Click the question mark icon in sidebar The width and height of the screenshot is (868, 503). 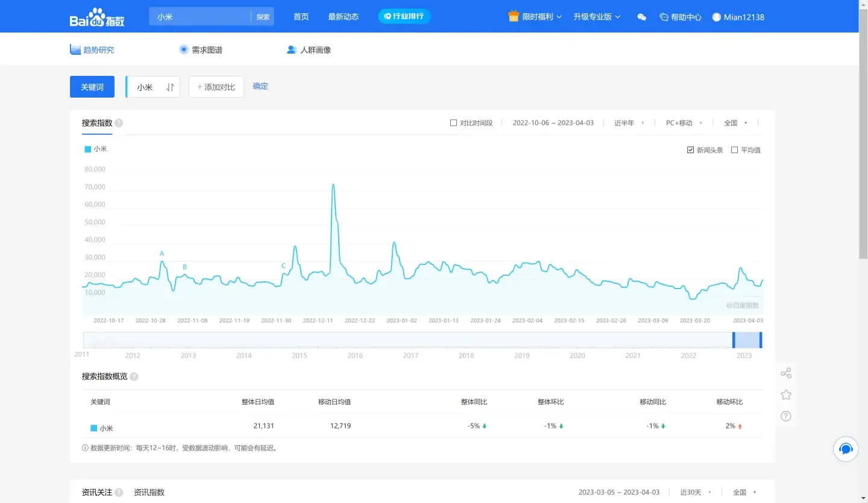tap(786, 416)
